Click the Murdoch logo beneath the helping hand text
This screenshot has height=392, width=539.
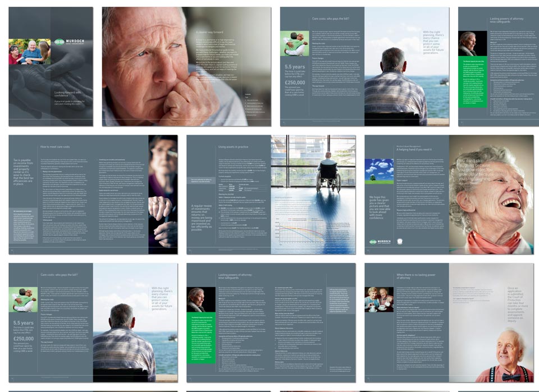tap(380, 242)
